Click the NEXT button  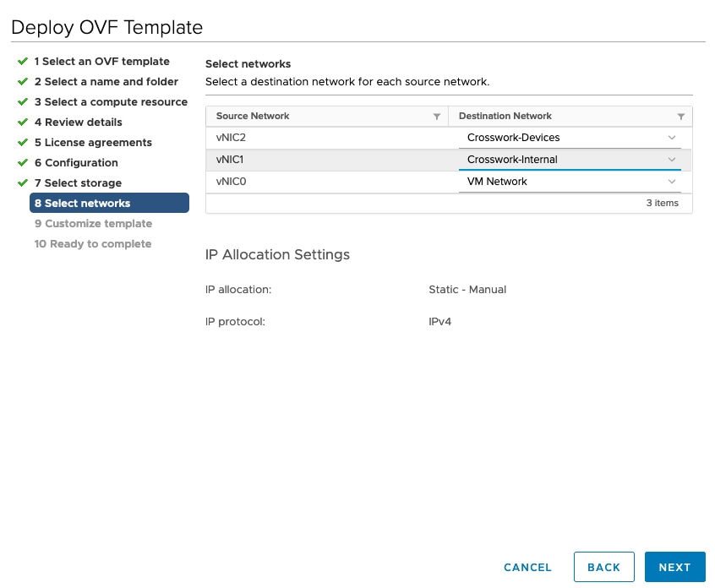click(x=675, y=567)
